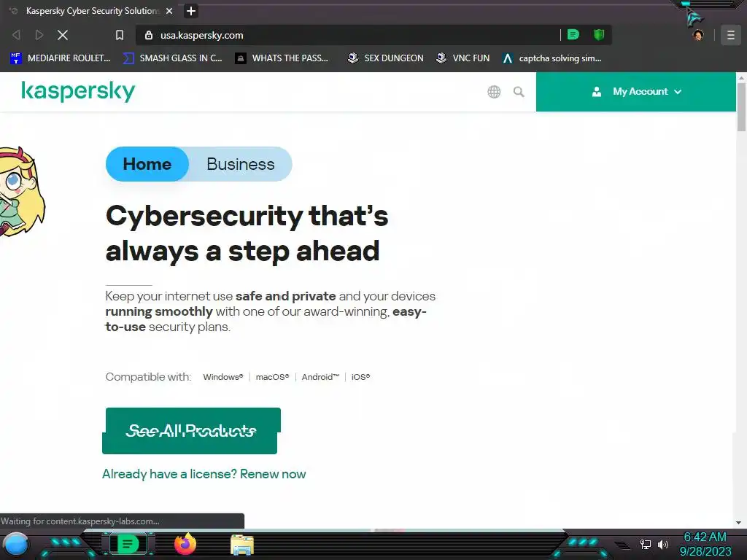The height and width of the screenshot is (560, 747).
Task: Open a new tab with plus icon
Action: pyautogui.click(x=191, y=11)
